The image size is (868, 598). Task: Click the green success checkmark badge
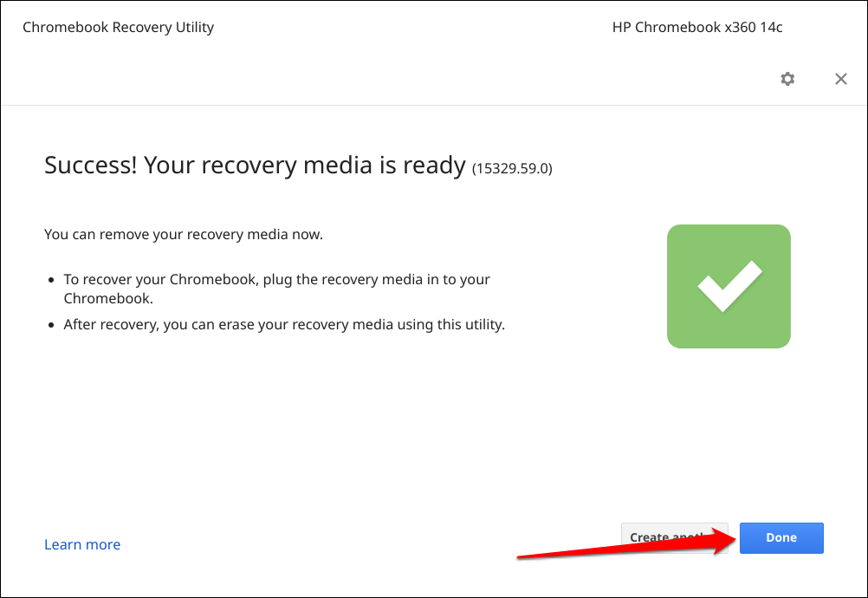(729, 286)
